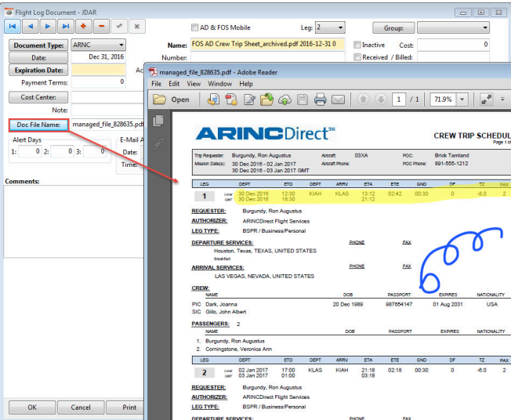511x420 pixels.
Task: Click the Save a copy page icon
Action: (213, 100)
